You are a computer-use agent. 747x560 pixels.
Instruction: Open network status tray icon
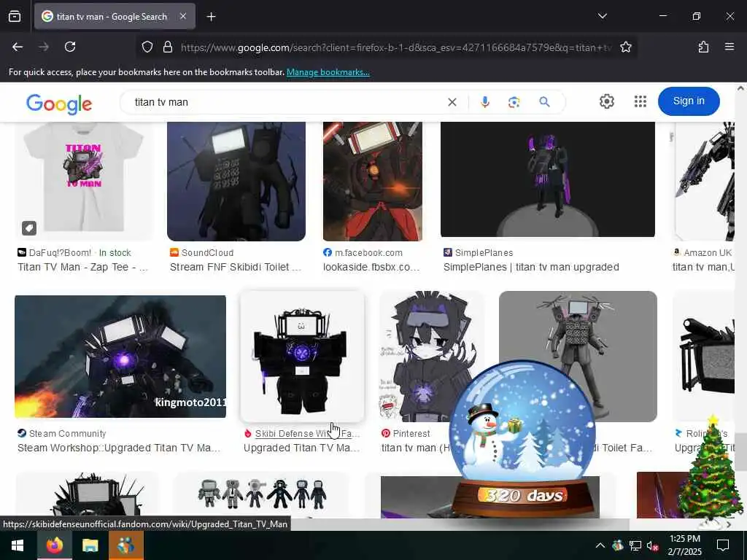pyautogui.click(x=635, y=545)
